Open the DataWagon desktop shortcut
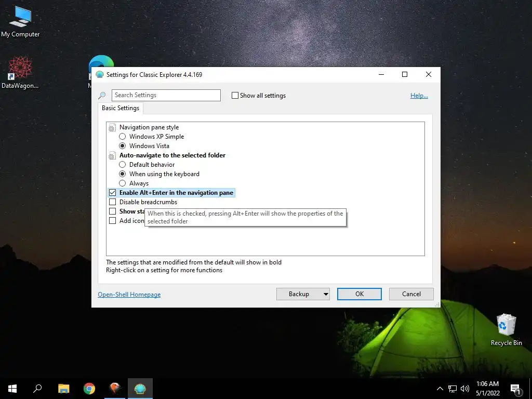Image resolution: width=532 pixels, height=399 pixels. click(20, 72)
